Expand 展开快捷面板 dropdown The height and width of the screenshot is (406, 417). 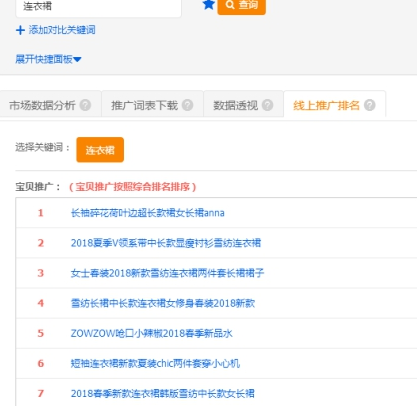[48, 59]
